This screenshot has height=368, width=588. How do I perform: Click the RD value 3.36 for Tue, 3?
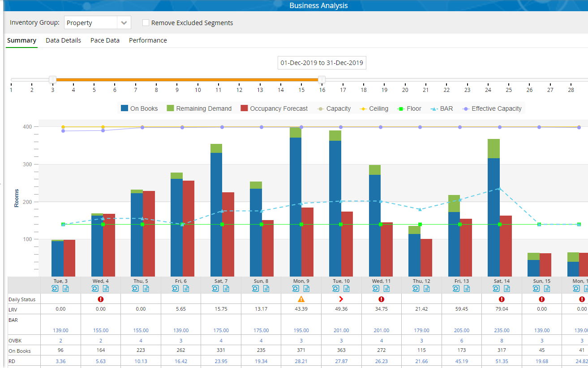pos(60,361)
